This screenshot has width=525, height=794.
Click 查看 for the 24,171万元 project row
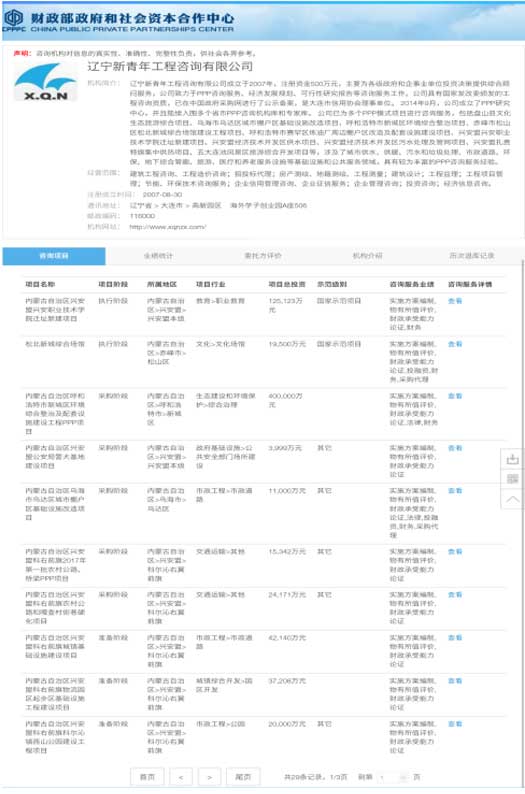click(455, 594)
